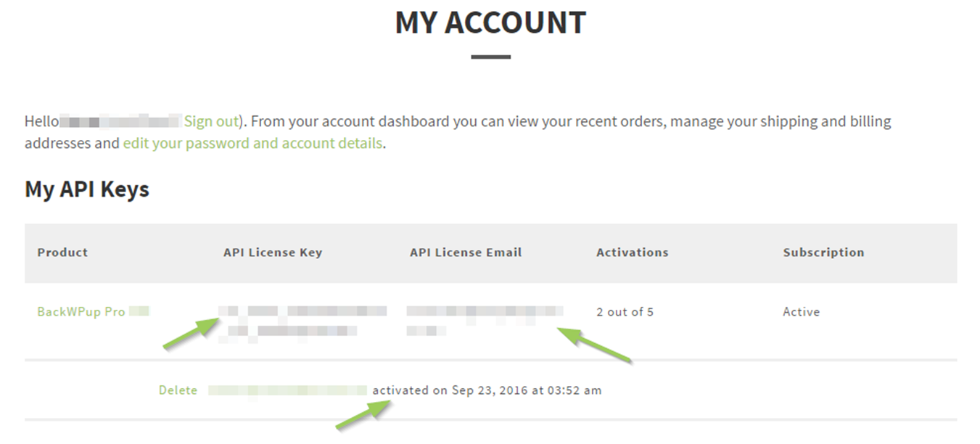Click the My API Keys heading

click(x=87, y=189)
